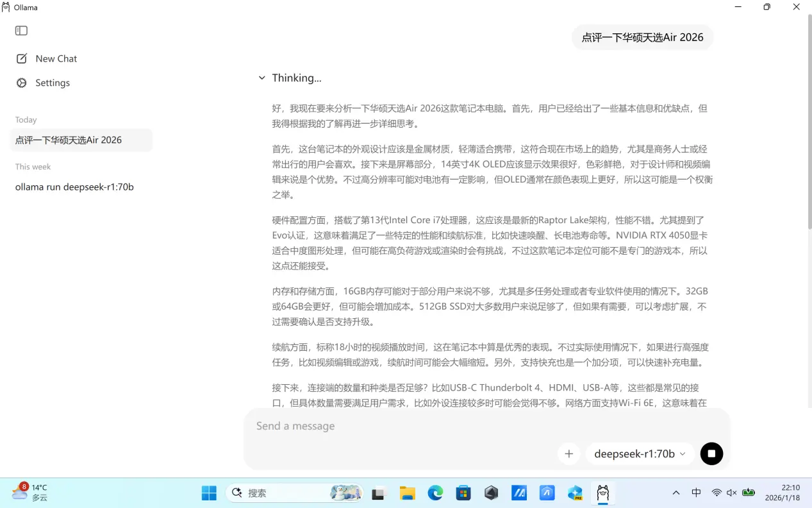Open the Windows Start menu
Image resolution: width=812 pixels, height=508 pixels.
[x=209, y=493]
